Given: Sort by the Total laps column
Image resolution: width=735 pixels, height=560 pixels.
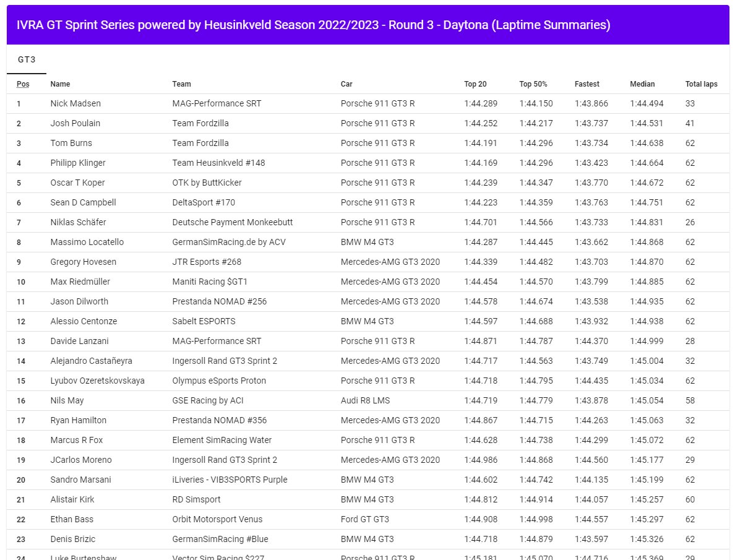Looking at the screenshot, I should point(701,84).
